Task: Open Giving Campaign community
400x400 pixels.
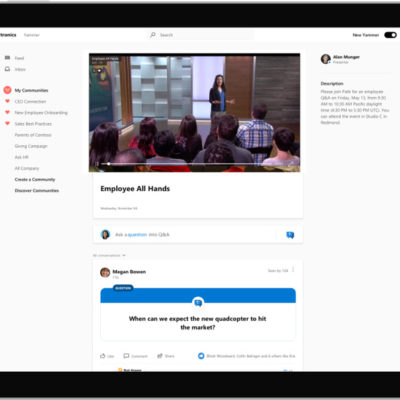Action: point(31,146)
